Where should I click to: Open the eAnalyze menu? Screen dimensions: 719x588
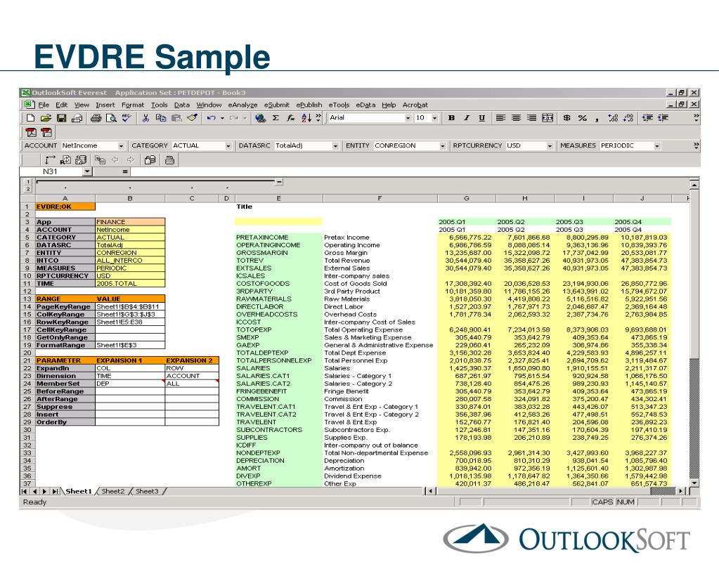242,105
